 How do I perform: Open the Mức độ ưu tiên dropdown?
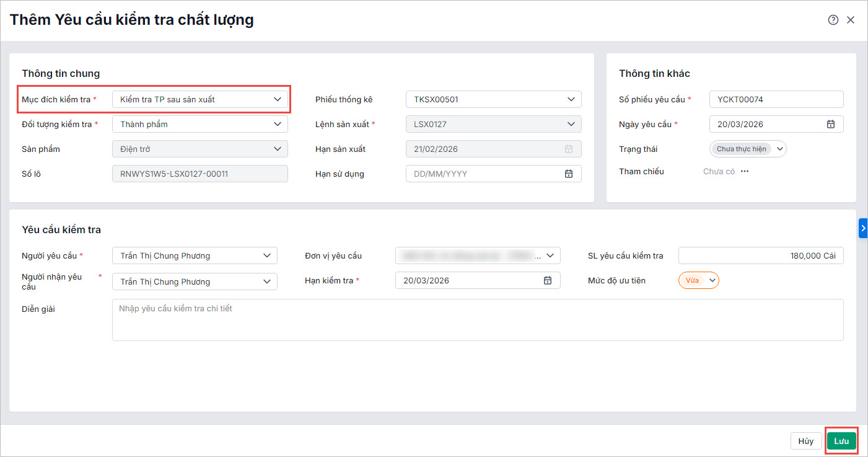699,280
